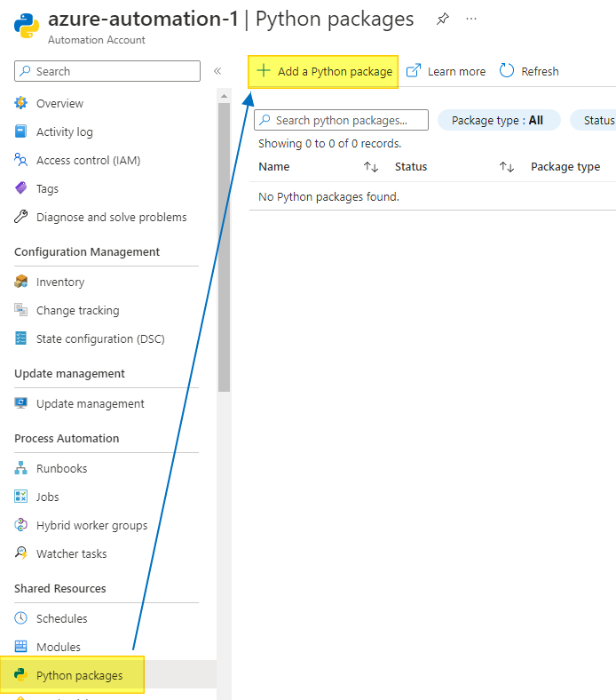616x700 pixels.
Task: Select Runbooks under Process Automation
Action: 61,468
